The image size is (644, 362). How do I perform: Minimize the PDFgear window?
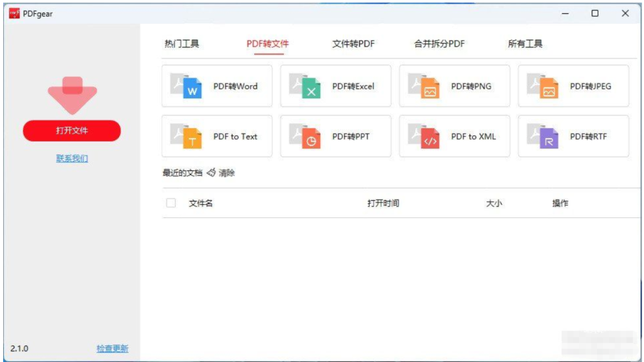565,14
